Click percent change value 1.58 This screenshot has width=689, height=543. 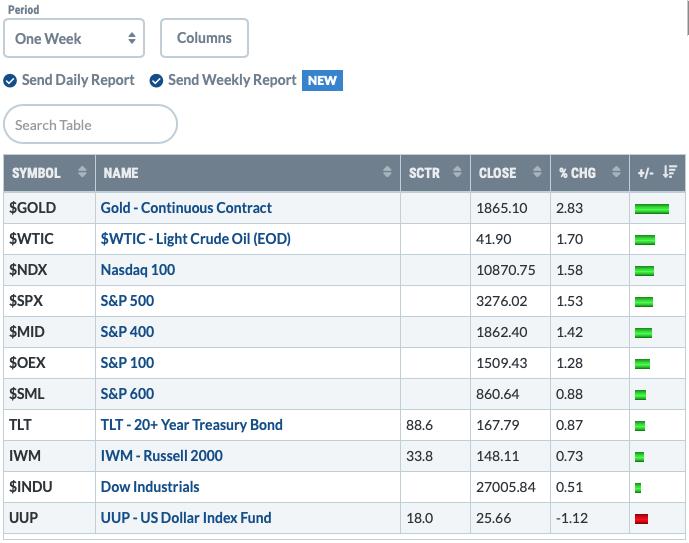(569, 270)
